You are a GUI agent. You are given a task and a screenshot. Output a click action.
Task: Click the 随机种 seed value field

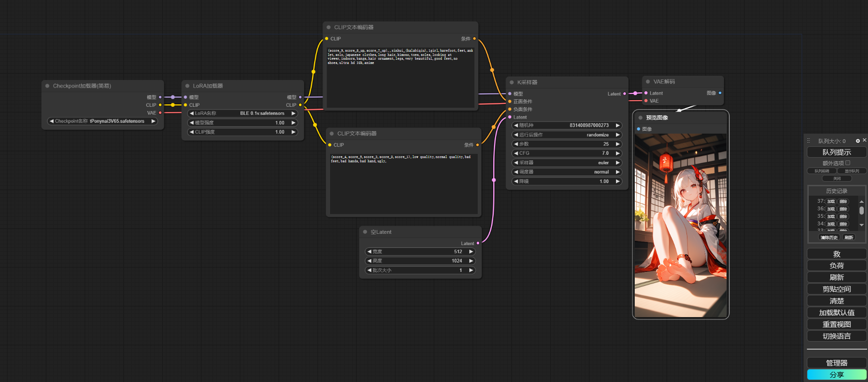click(x=567, y=126)
